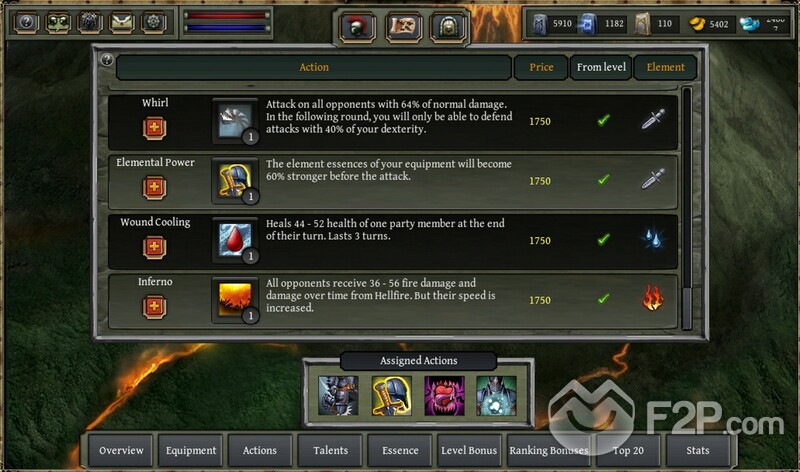Upgrade Inferno using its plus button

[154, 307]
